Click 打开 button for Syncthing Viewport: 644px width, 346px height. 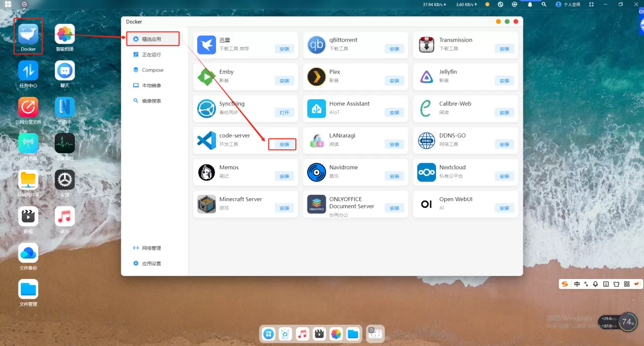click(284, 113)
